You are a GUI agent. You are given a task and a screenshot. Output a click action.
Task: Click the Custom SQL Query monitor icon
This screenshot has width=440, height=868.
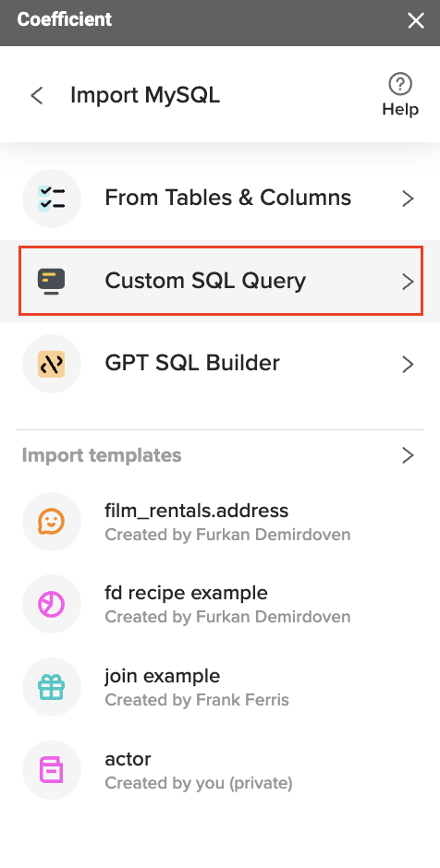[x=52, y=282]
